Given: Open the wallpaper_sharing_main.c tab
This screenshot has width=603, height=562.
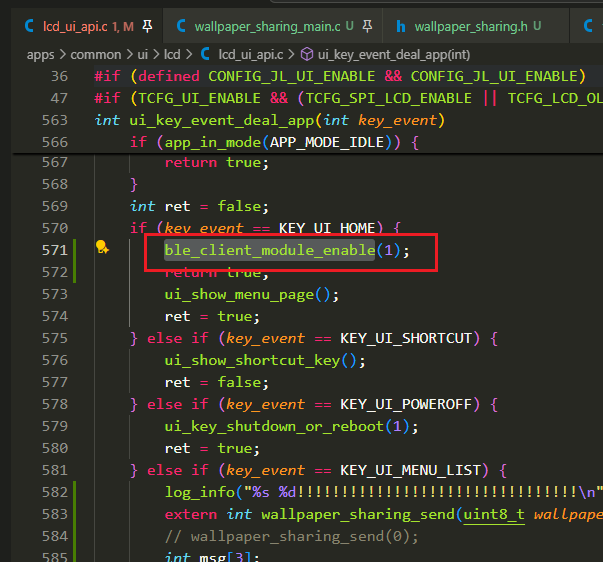Looking at the screenshot, I should pos(273,27).
